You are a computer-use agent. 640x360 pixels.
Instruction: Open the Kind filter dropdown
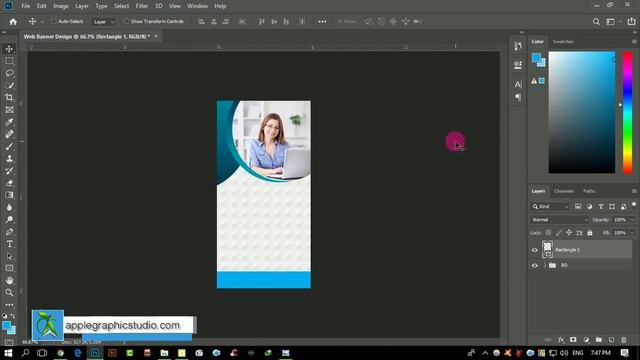click(550, 207)
